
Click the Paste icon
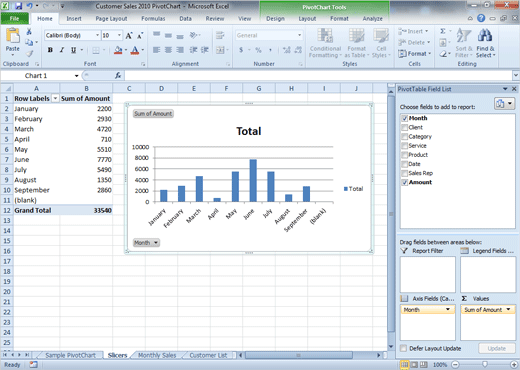(13, 36)
